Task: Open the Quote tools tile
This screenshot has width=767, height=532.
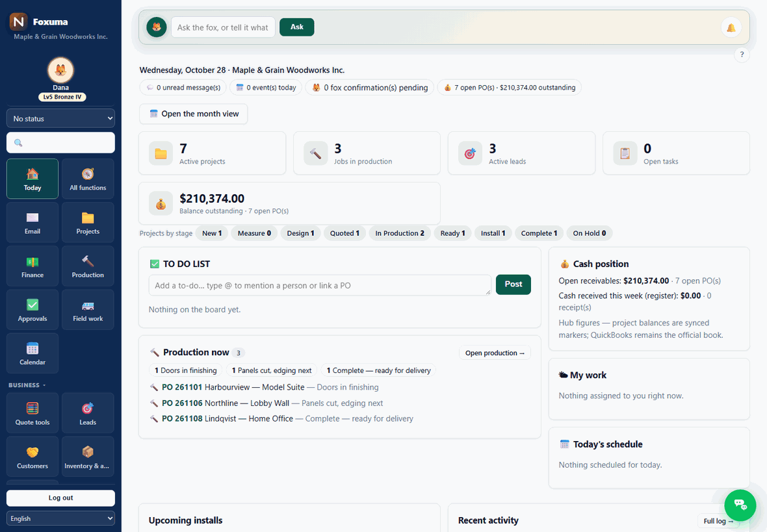Action: click(x=32, y=413)
